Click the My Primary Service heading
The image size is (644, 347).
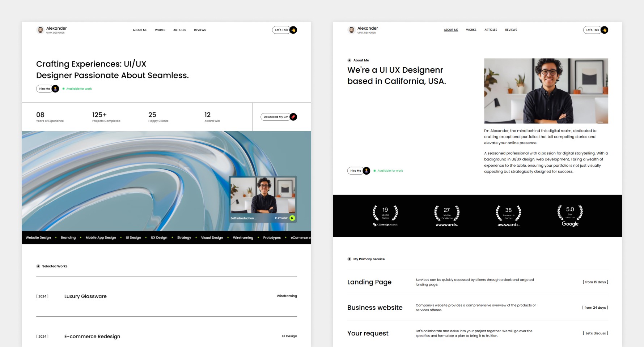click(x=369, y=259)
